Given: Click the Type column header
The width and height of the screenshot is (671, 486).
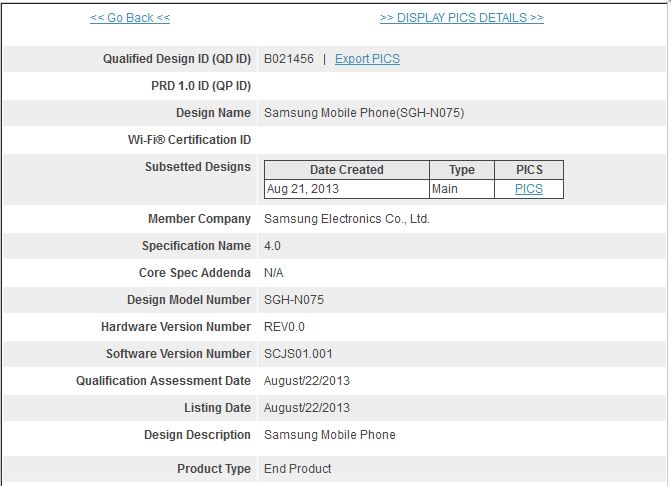Looking at the screenshot, I should pos(461,170).
